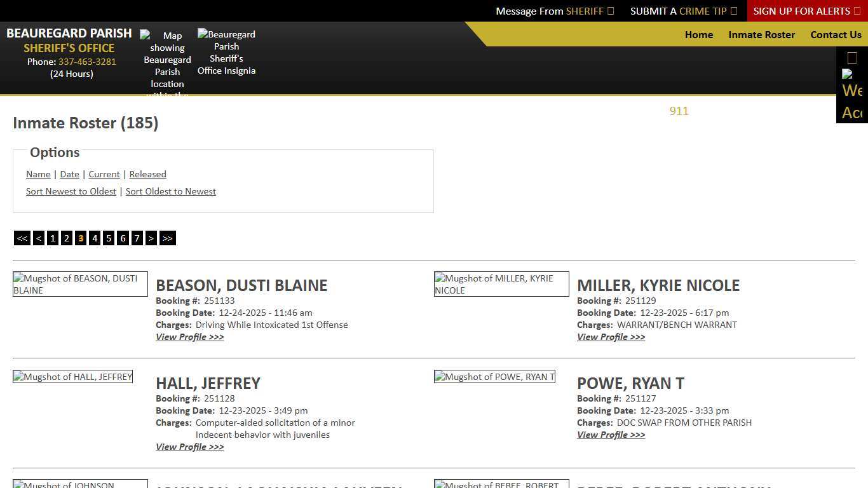Jump back to the first page with <<

coord(22,238)
